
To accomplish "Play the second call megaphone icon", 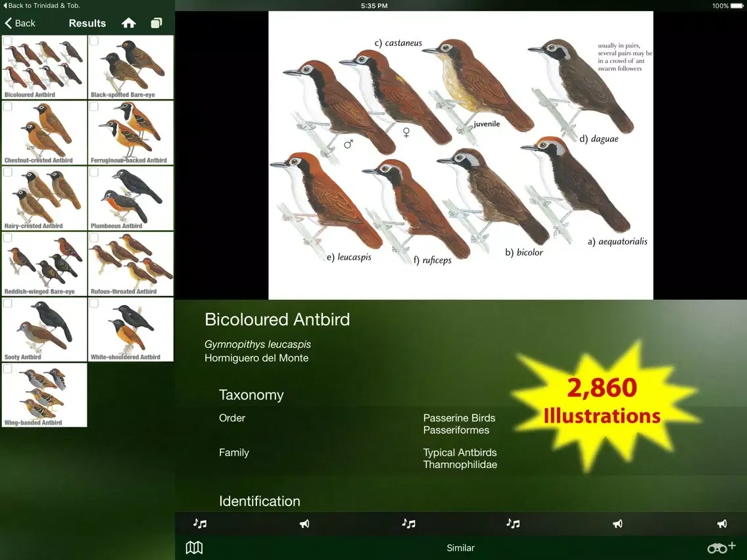I will click(617, 524).
